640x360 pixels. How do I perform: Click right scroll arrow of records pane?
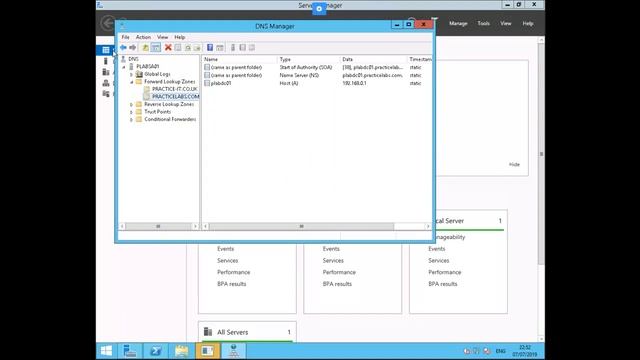tap(428, 226)
